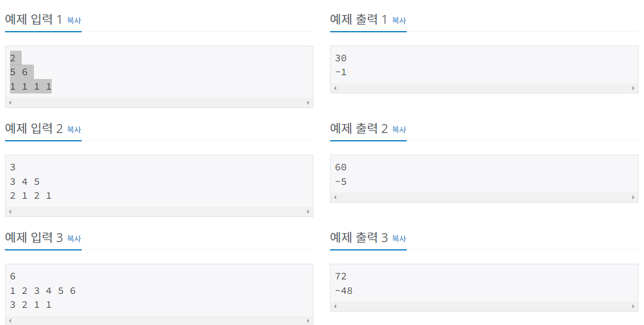Viewport: 644px width, 325px height.
Task: Click left scroll arrow in output 2 box
Action: pos(335,198)
